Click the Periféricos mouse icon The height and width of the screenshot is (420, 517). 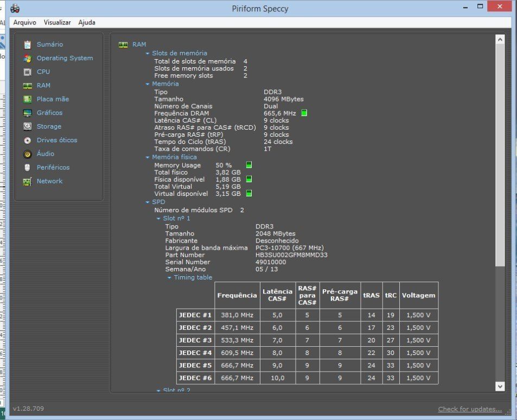pyautogui.click(x=28, y=168)
